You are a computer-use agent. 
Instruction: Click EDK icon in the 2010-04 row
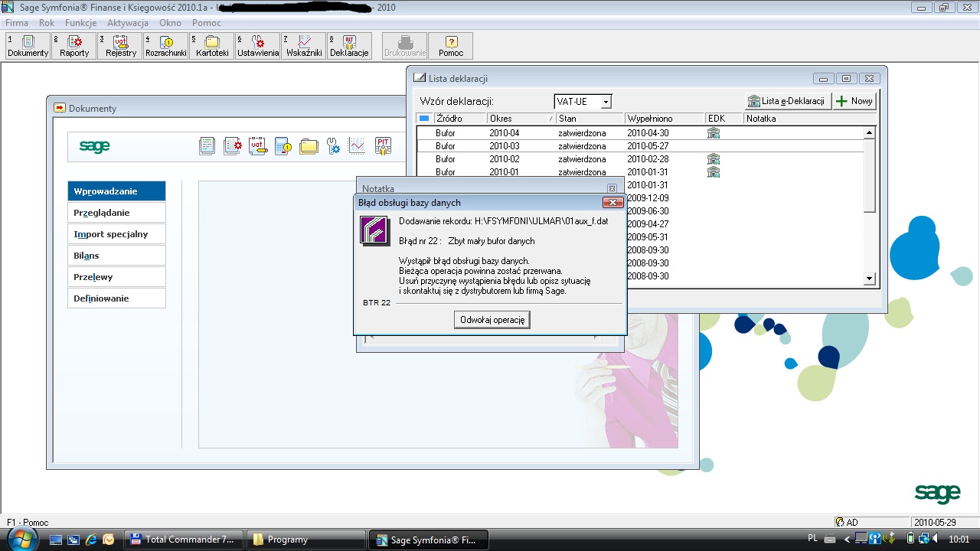coord(714,133)
